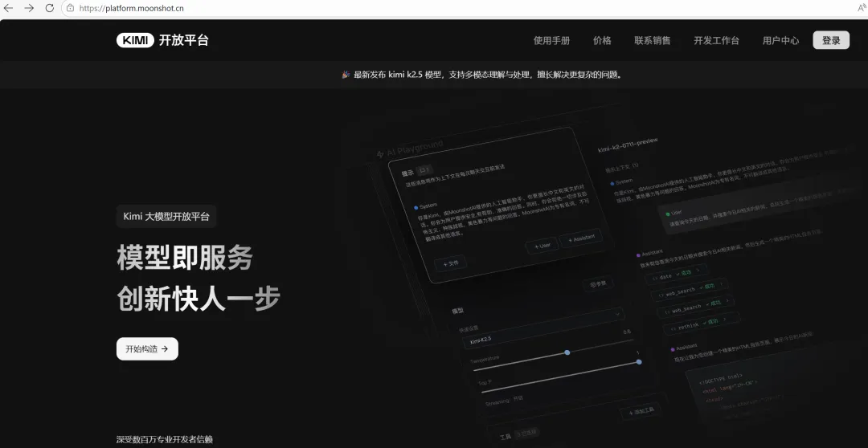Click the AI Playground title

[410, 149]
